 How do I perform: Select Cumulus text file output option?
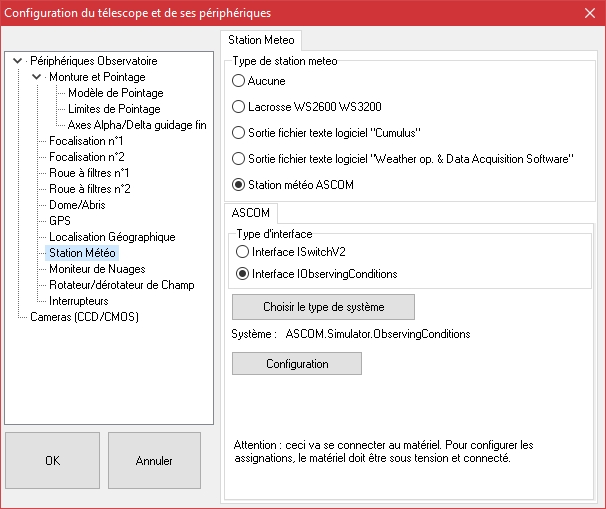point(239,132)
